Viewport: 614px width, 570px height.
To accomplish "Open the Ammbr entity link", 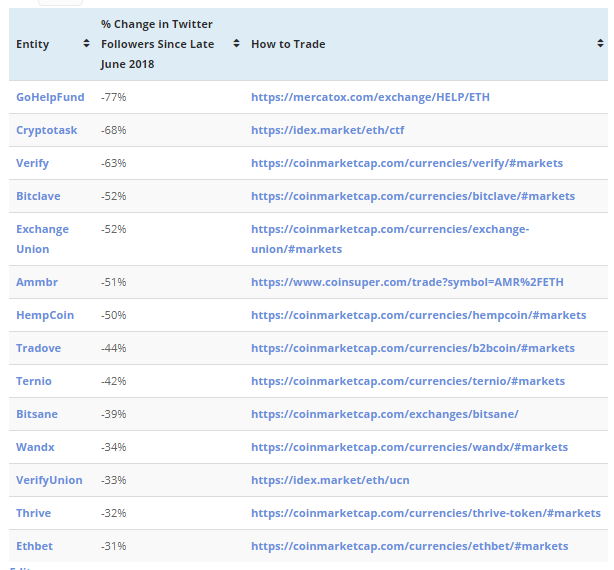I will point(37,282).
